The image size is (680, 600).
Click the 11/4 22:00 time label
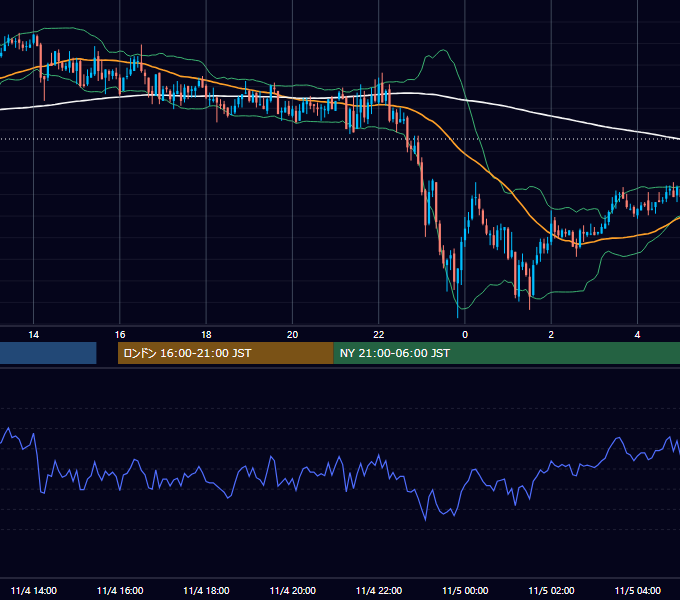(x=379, y=591)
